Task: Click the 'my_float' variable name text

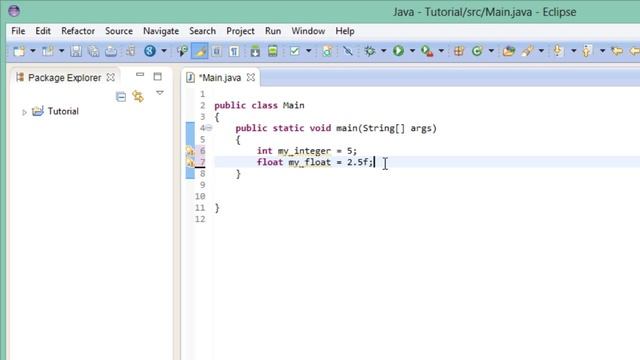Action: 310,162
